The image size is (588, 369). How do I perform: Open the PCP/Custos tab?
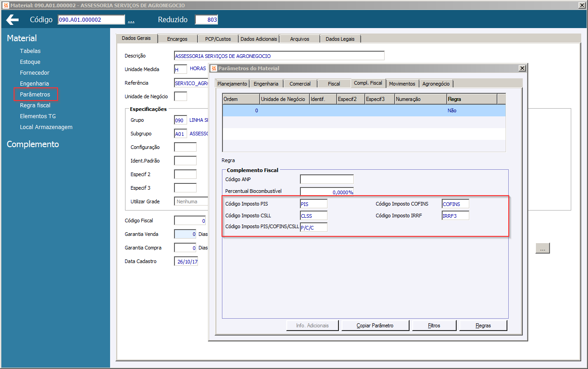coord(218,39)
